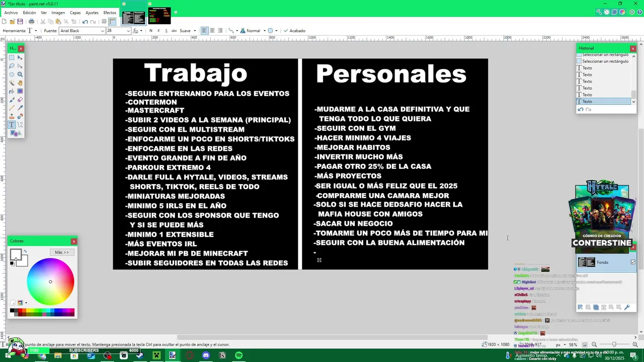This screenshot has width=644, height=362.
Task: Open the Efectos menu
Action: click(x=110, y=13)
